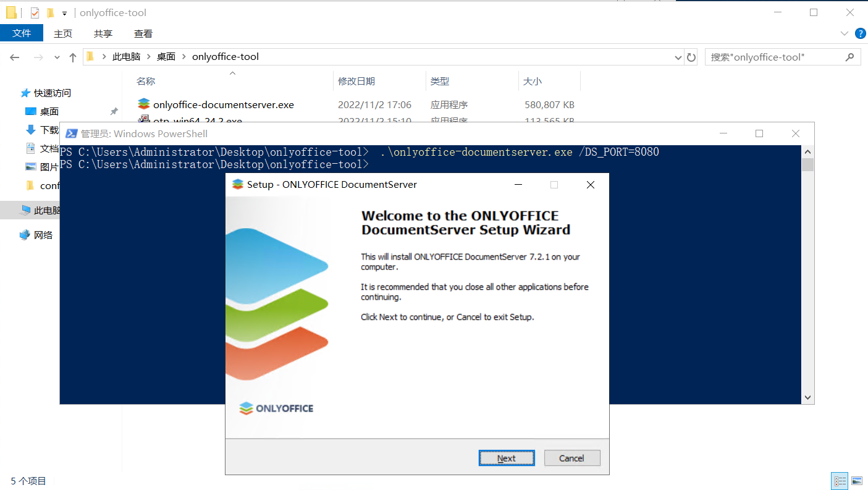
Task: Switch to the 主页 ribbon tab
Action: point(63,33)
